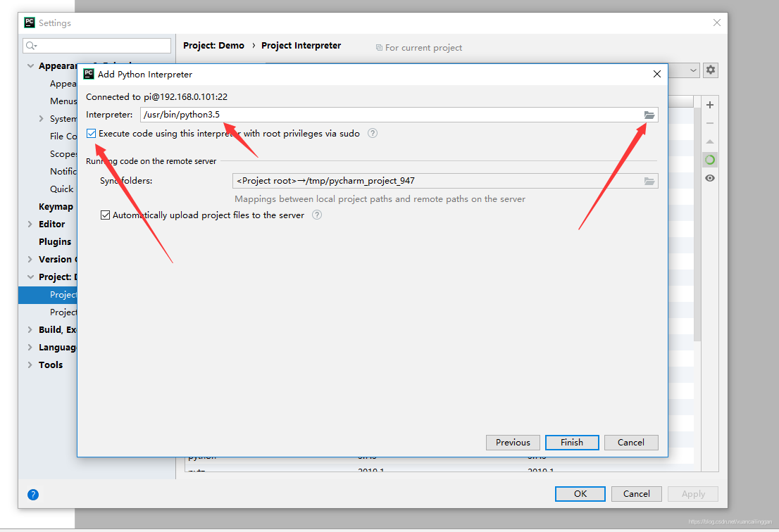Viewport: 779px width, 532px height.
Task: Open help icon beside automatic upload option
Action: (x=317, y=215)
